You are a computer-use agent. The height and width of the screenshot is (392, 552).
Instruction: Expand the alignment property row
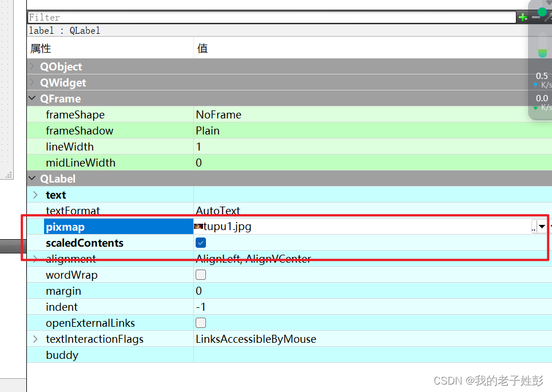point(35,259)
